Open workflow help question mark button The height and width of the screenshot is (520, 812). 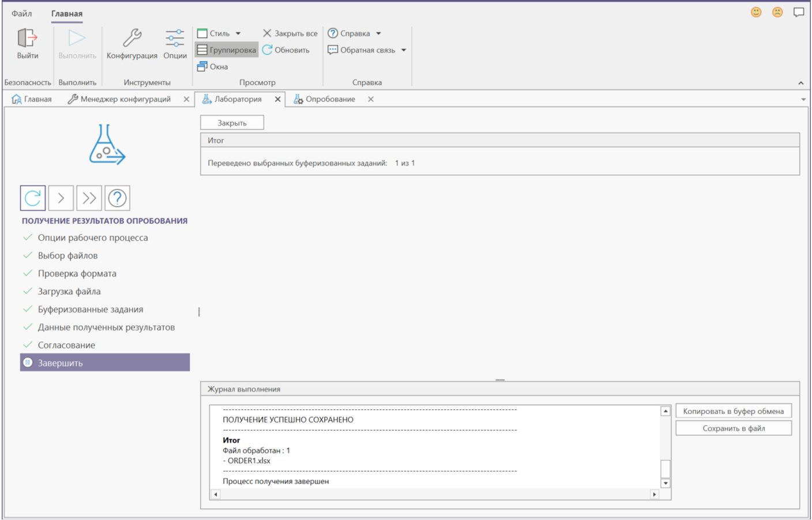117,198
